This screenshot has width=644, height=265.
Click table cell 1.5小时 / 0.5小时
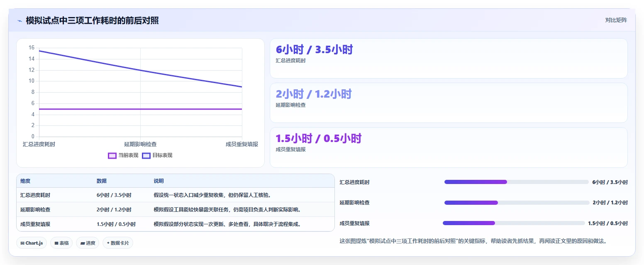click(x=116, y=224)
